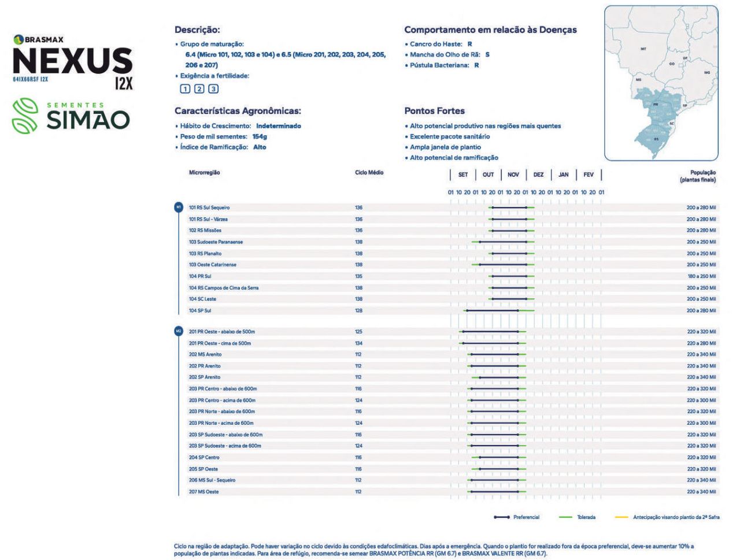Click the M2 macroregion circle marker

click(179, 331)
